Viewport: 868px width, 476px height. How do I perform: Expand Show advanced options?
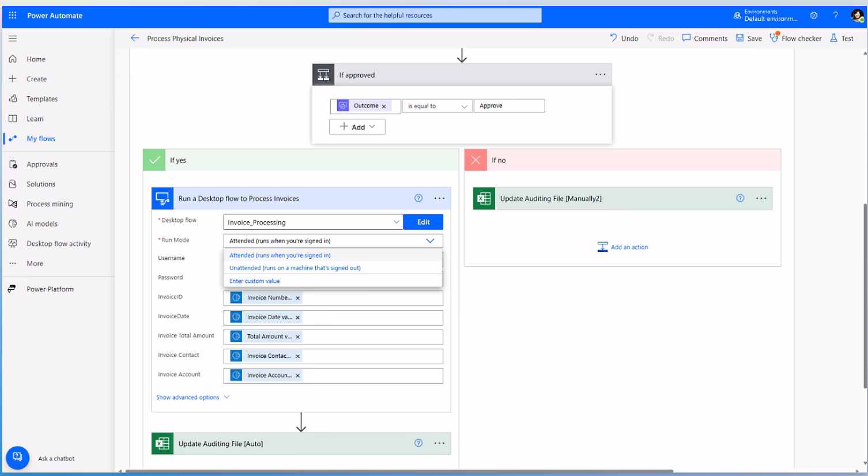pos(193,397)
